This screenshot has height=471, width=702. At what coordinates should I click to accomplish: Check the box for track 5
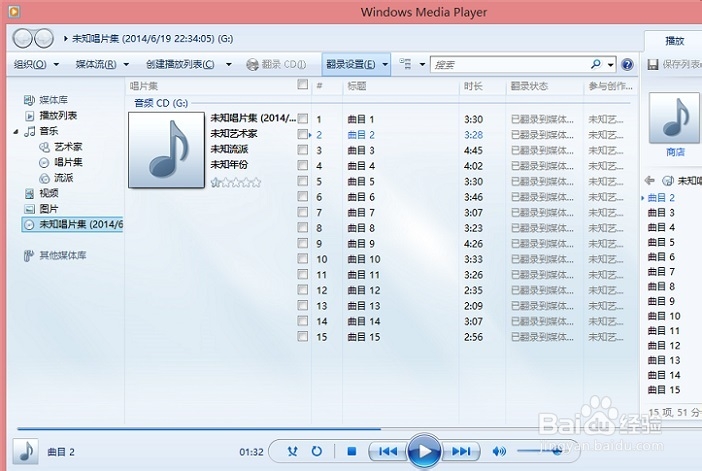(303, 181)
